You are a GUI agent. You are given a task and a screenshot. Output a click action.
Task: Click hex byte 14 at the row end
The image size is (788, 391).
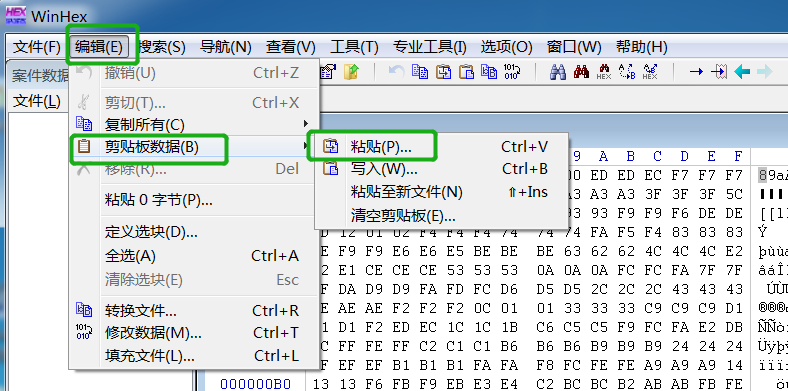(x=734, y=365)
